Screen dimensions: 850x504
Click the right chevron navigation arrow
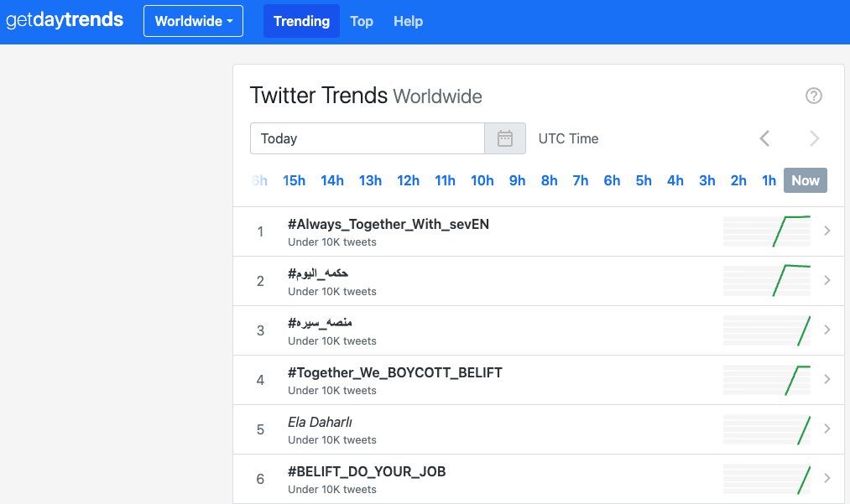click(x=813, y=138)
